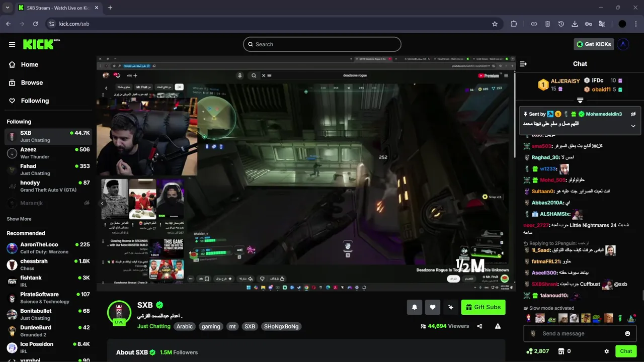644x362 pixels.
Task: Click the Gift Subs button
Action: click(x=483, y=307)
